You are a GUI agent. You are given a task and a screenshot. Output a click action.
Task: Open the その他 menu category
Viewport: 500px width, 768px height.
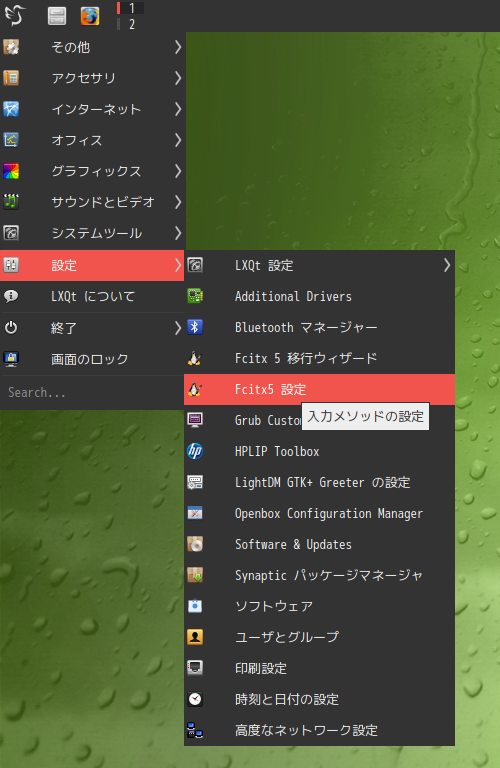coord(92,47)
